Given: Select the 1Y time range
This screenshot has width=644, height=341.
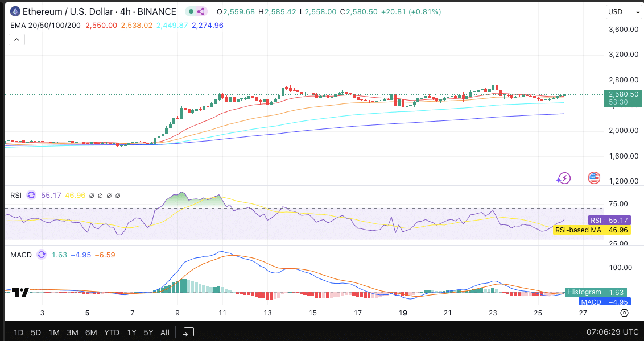Looking at the screenshot, I should (x=132, y=332).
